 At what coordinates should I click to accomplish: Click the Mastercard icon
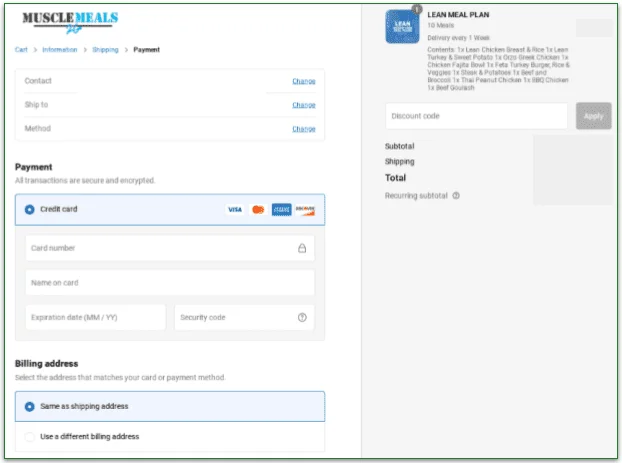[x=258, y=209]
